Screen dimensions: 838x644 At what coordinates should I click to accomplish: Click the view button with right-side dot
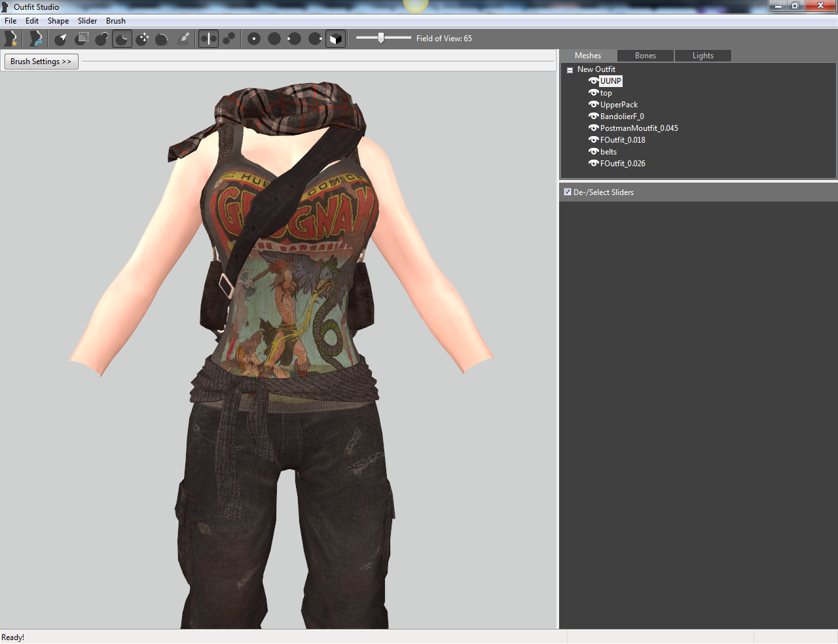point(315,39)
